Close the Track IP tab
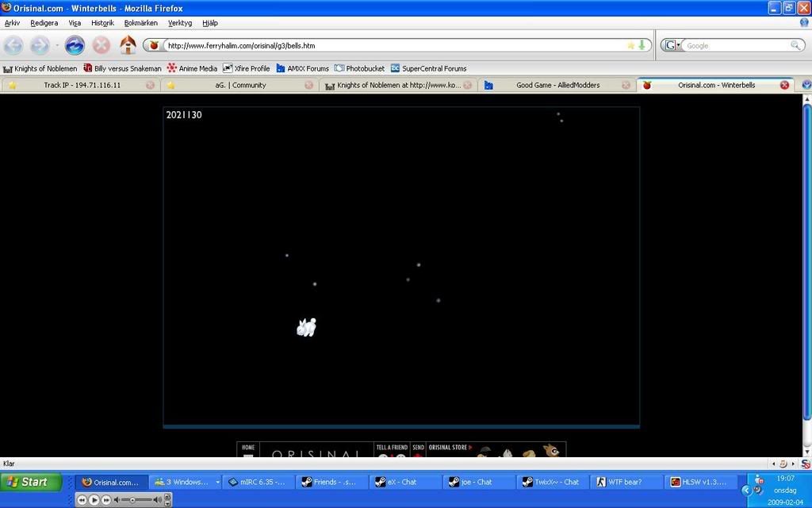 coord(150,85)
